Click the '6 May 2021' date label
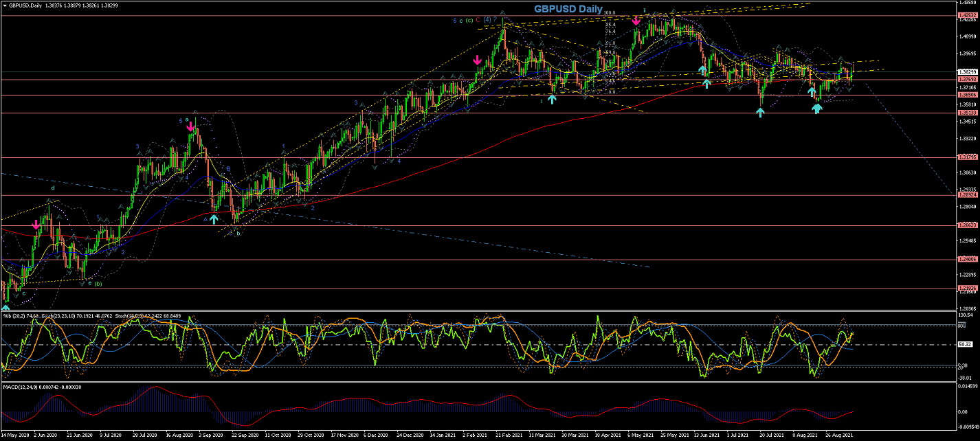Screen dimensions: 980x441 click(x=641, y=435)
